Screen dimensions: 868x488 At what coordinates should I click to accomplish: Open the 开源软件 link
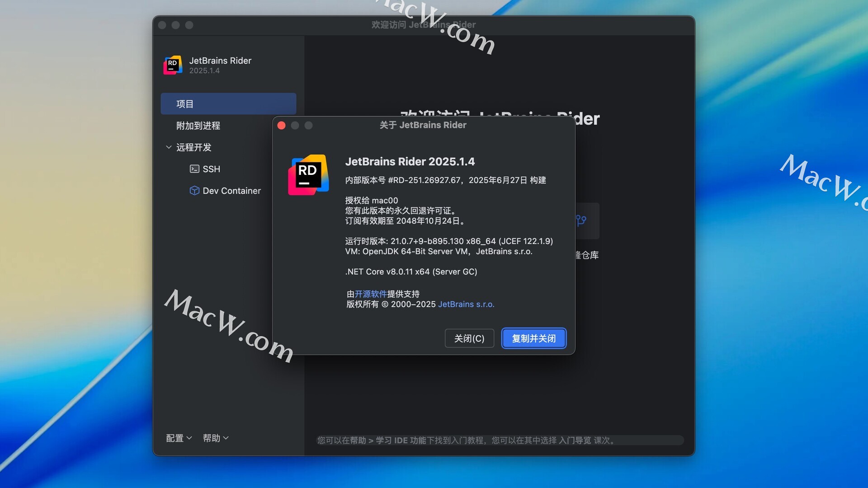click(x=371, y=294)
